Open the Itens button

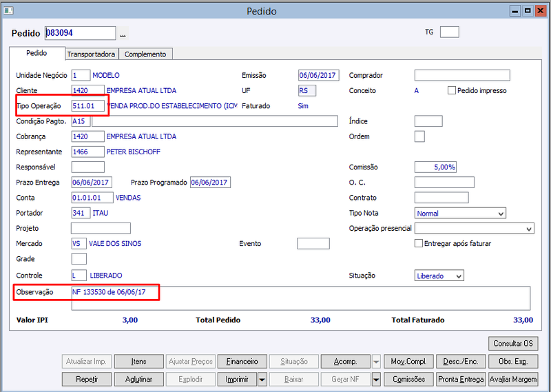pos(139,362)
